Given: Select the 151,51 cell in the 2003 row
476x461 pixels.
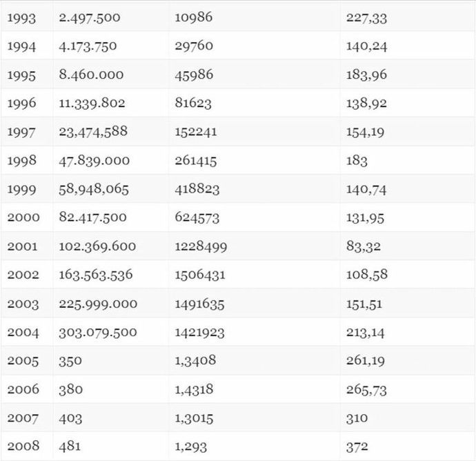Looking at the screenshot, I should tap(364, 304).
